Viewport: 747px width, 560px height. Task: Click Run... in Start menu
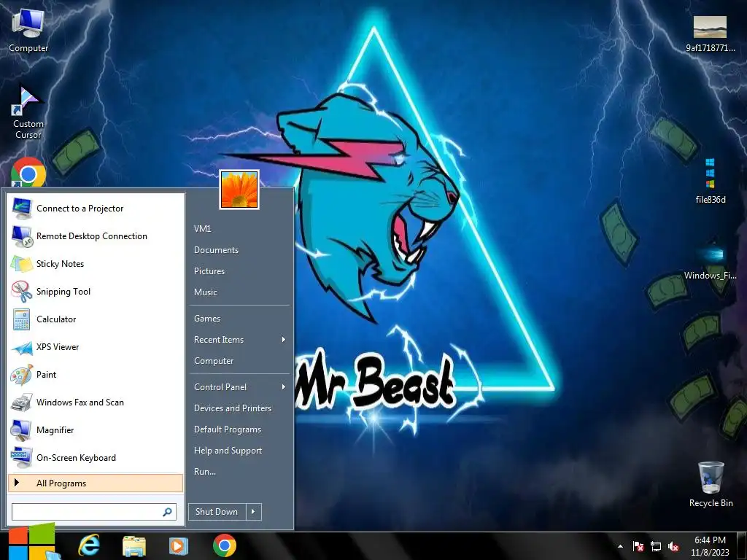[x=205, y=472]
